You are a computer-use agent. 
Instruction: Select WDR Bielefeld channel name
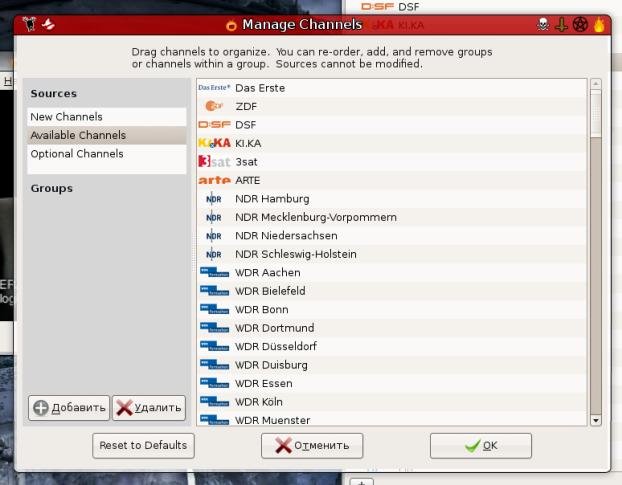(x=270, y=291)
